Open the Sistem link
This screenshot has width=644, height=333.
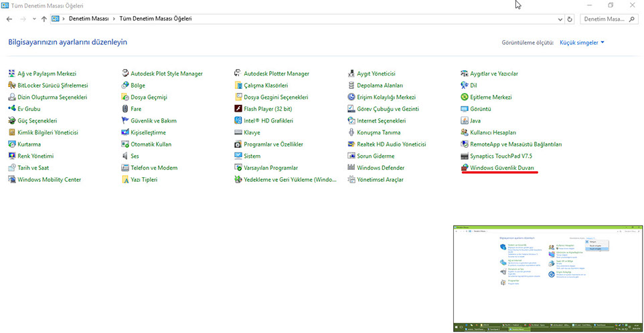252,156
